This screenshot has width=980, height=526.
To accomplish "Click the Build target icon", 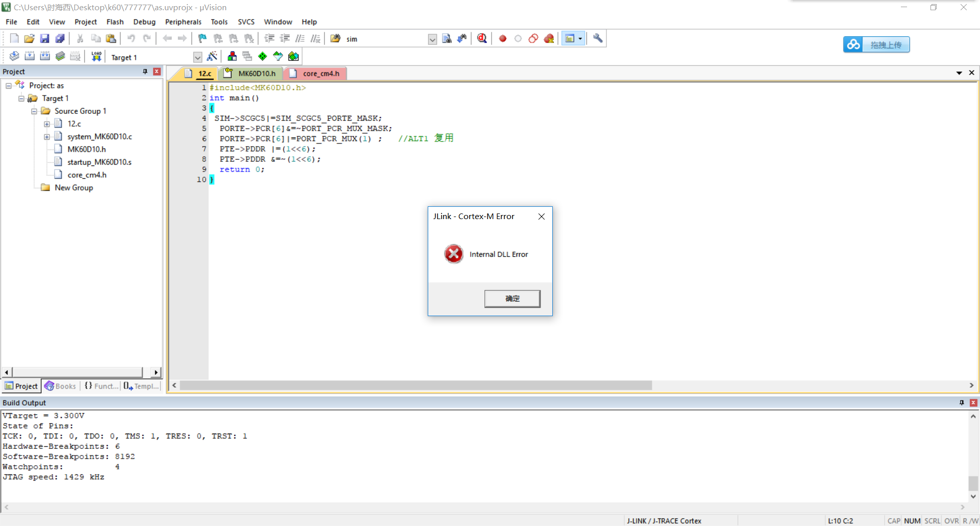I will click(30, 56).
